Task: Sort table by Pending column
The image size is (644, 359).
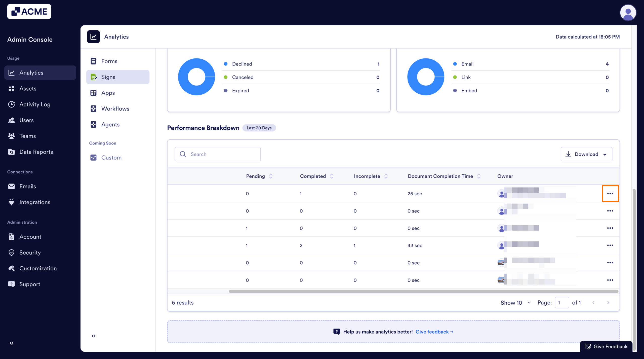Action: click(x=271, y=176)
